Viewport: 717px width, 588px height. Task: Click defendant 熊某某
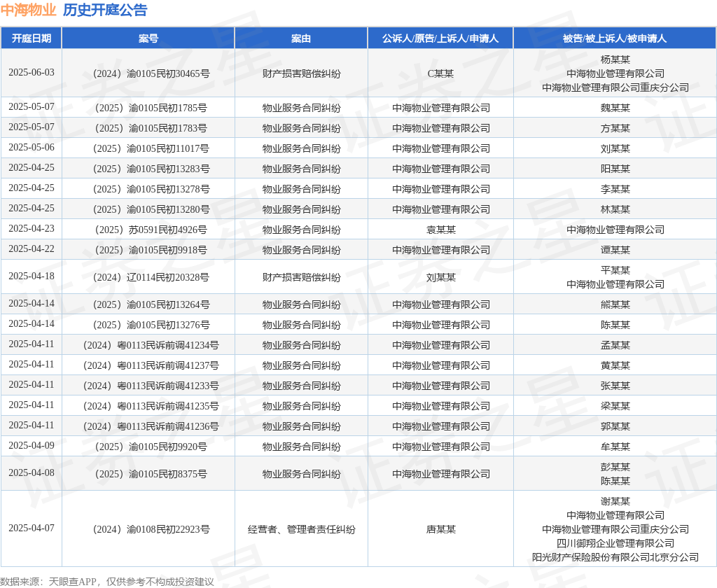(x=615, y=304)
